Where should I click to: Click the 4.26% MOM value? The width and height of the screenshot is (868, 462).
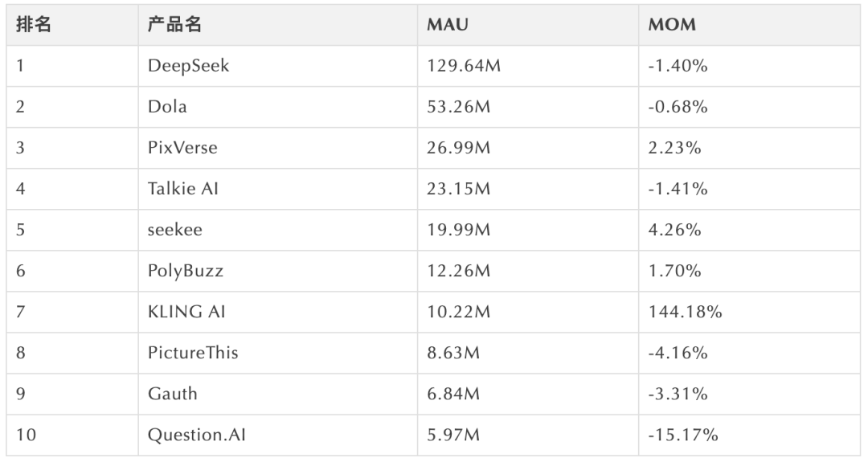(x=675, y=230)
